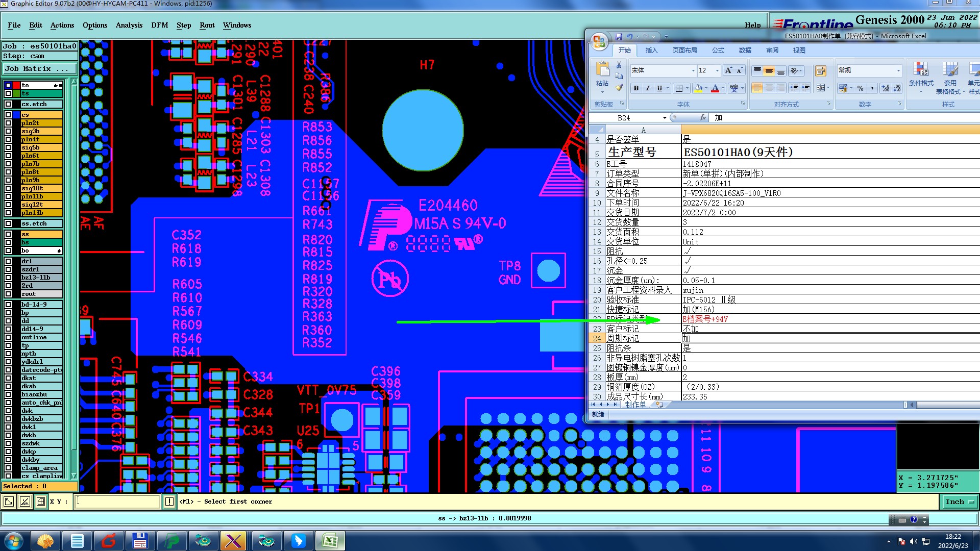980x551 pixels.
Task: Expand the Undo history dropdown arrow
Action: tap(637, 36)
